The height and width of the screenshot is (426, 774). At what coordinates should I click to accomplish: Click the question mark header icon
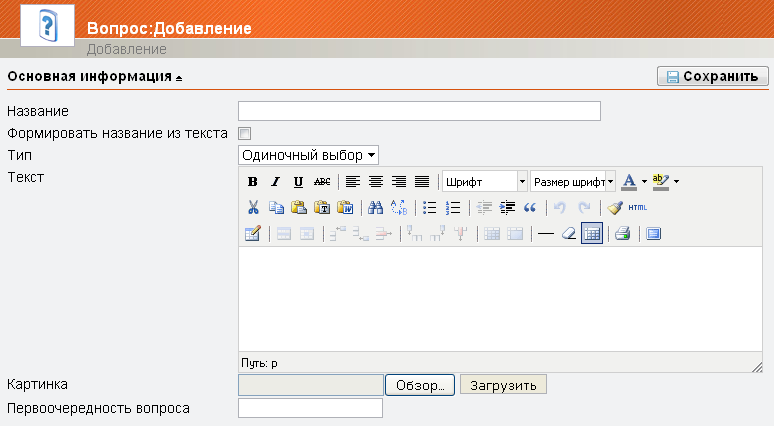pos(47,26)
